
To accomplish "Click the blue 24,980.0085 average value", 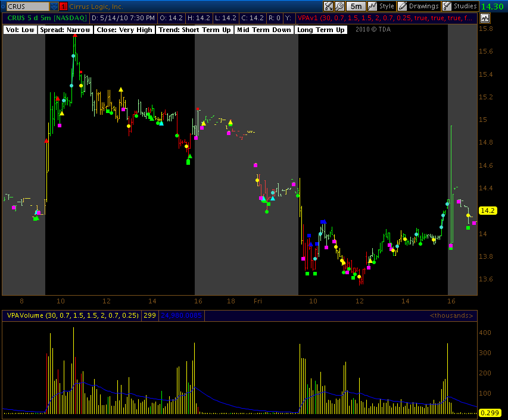I will click(x=182, y=315).
